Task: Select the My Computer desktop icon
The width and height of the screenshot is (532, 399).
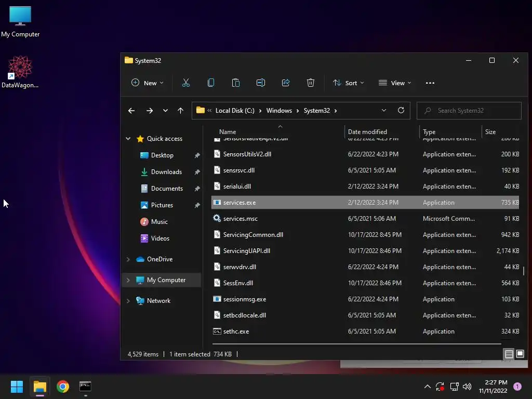Action: pyautogui.click(x=20, y=21)
